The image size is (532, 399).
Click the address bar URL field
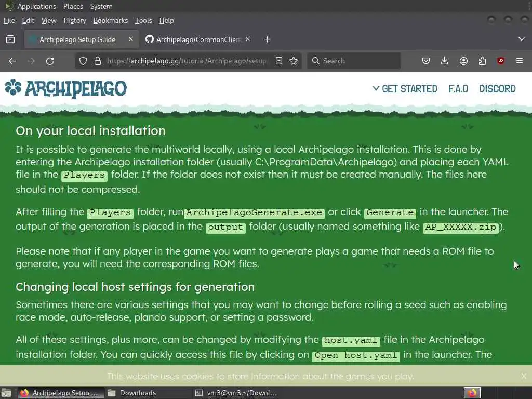coord(187,61)
